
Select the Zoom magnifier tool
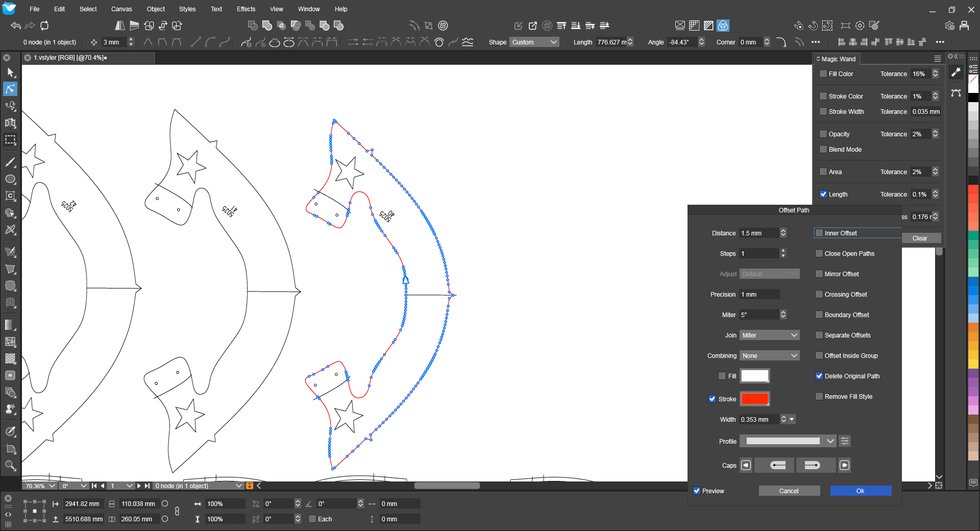click(10, 465)
